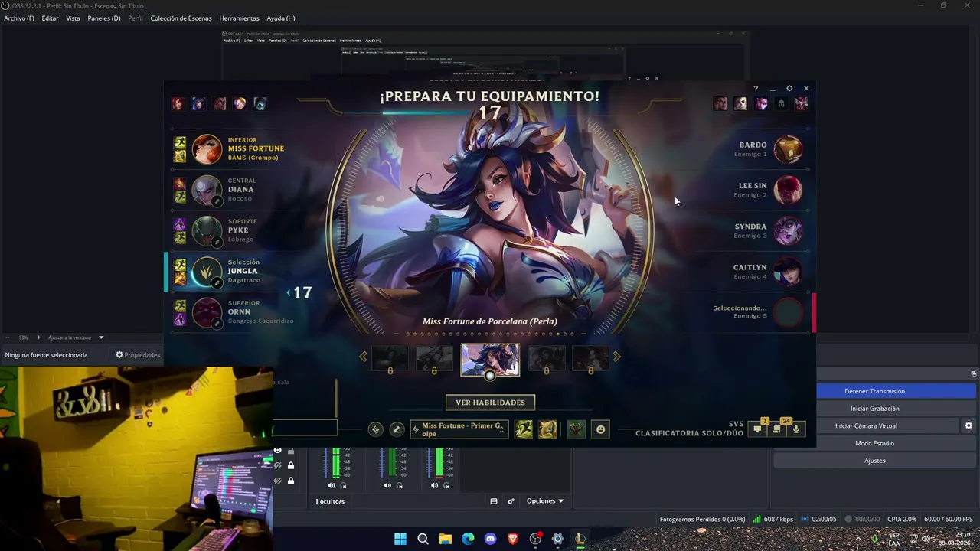Viewport: 980px width, 551px height.
Task: Open the Vista menu
Action: (73, 18)
